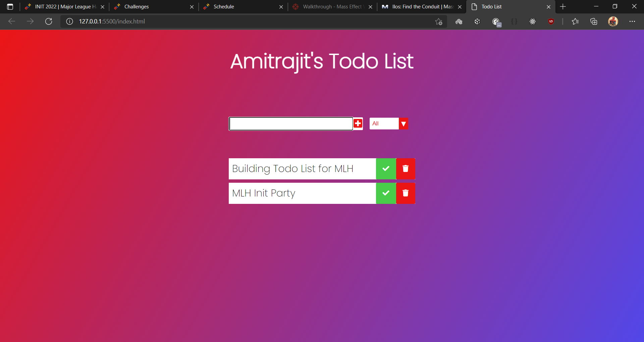
Task: Open the circular extension with the small badge
Action: pos(496,22)
